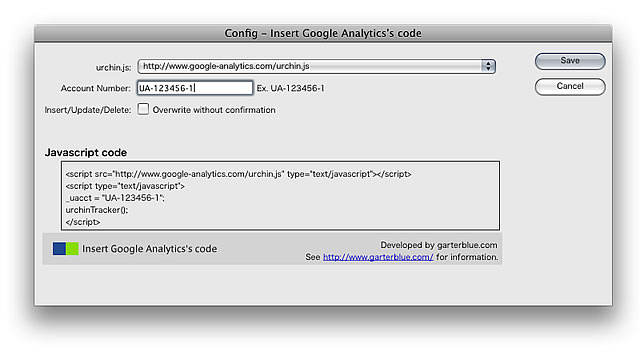Open the urchin.js URL dropdown field

pos(317,66)
